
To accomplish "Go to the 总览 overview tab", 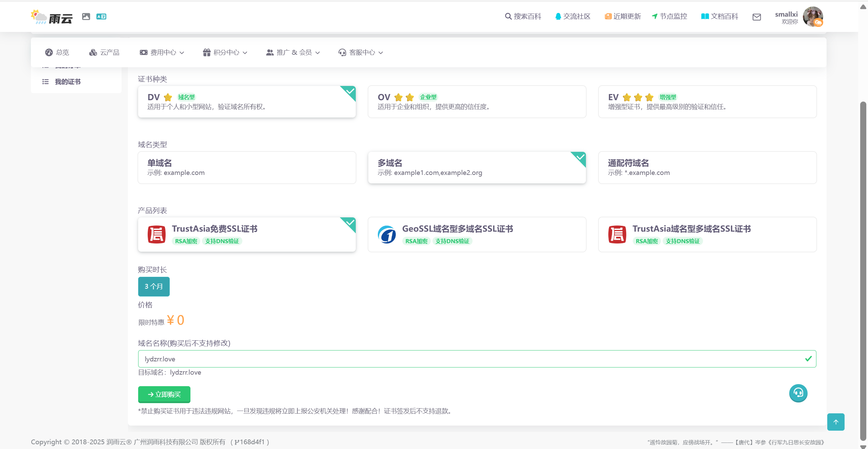I will pyautogui.click(x=57, y=52).
